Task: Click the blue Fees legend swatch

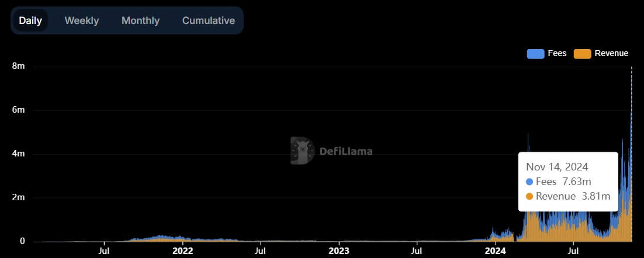Action: (535, 54)
